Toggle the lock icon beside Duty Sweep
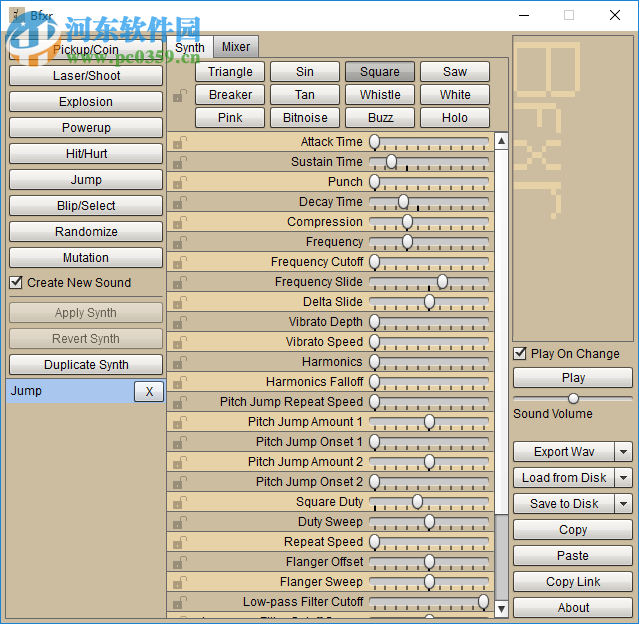The height and width of the screenshot is (624, 639). tap(180, 522)
